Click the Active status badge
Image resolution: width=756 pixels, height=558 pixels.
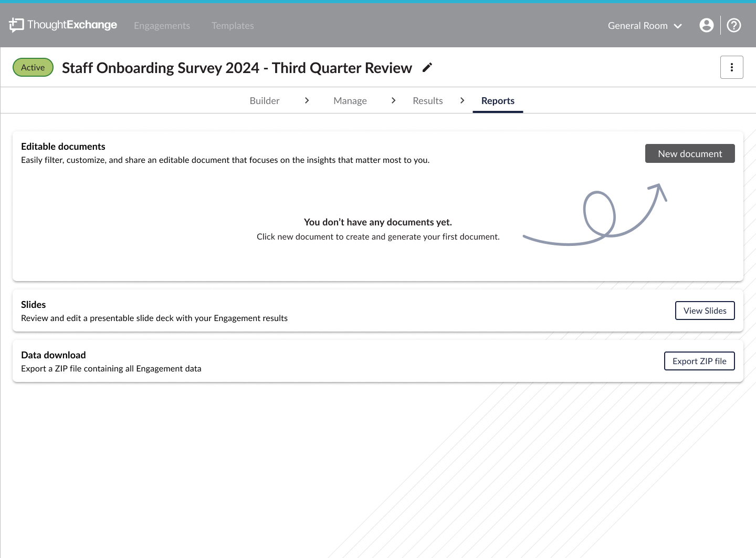[33, 67]
